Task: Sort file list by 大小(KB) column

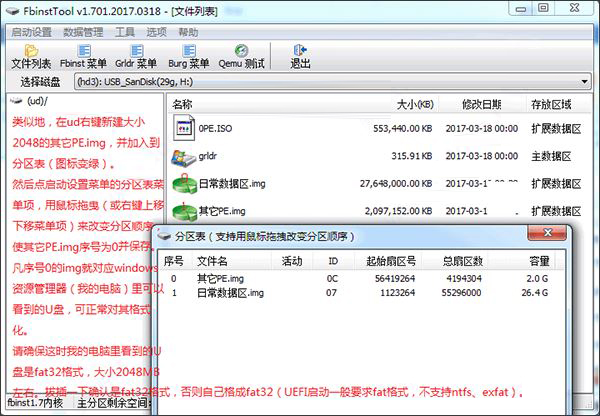Action: (x=415, y=104)
